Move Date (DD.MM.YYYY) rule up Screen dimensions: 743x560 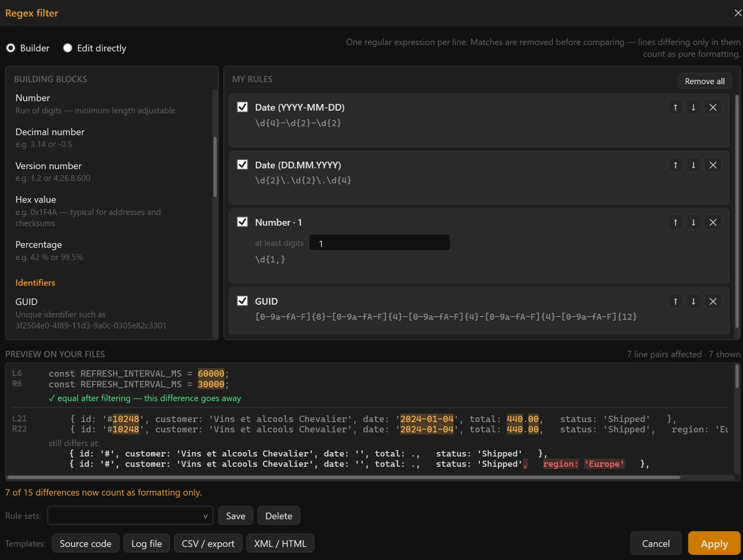(675, 165)
